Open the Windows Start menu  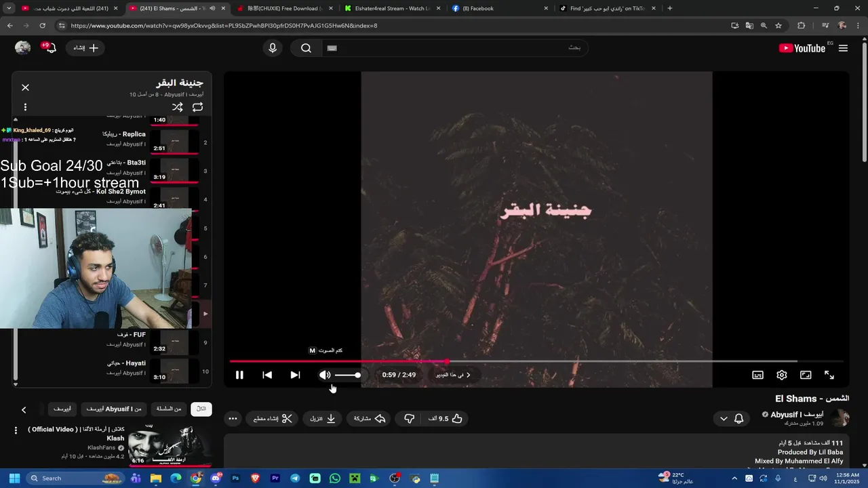pos(14,478)
